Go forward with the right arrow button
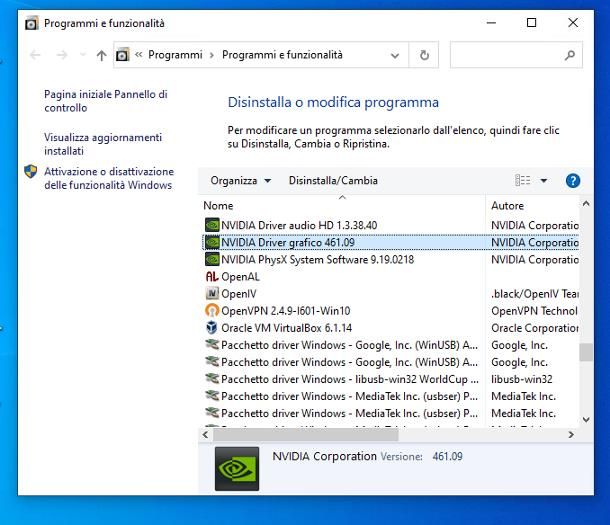Image resolution: width=610 pixels, height=525 pixels. (62, 55)
